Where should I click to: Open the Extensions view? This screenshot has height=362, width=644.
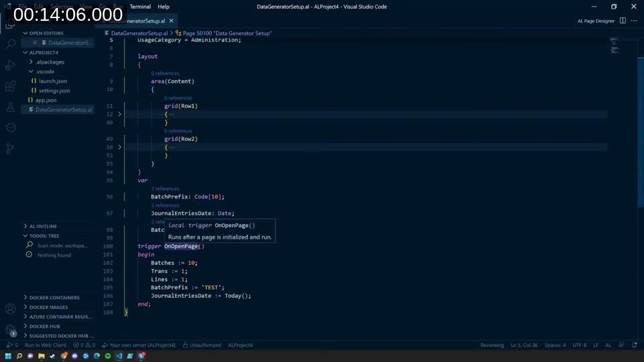click(11, 86)
